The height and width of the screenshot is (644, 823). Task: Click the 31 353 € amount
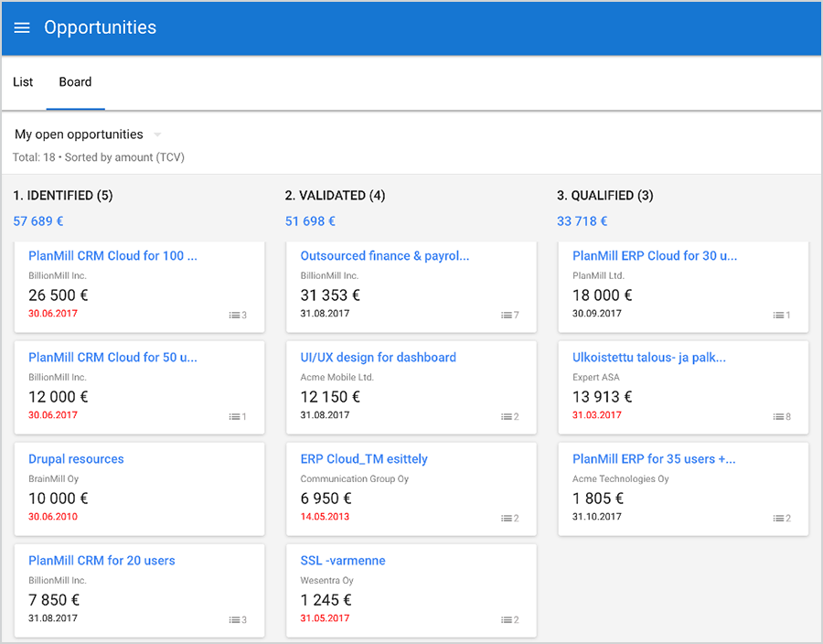pyautogui.click(x=330, y=295)
